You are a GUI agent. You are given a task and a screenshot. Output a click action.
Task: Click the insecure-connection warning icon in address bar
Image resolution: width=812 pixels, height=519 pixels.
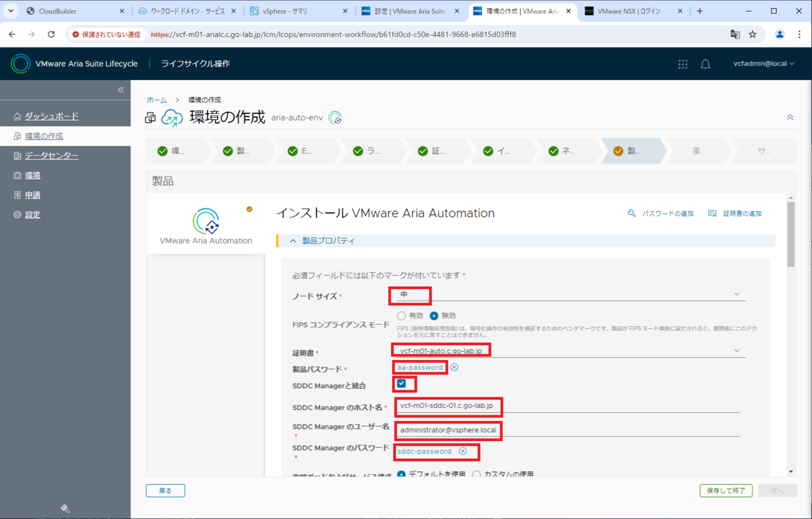click(75, 34)
